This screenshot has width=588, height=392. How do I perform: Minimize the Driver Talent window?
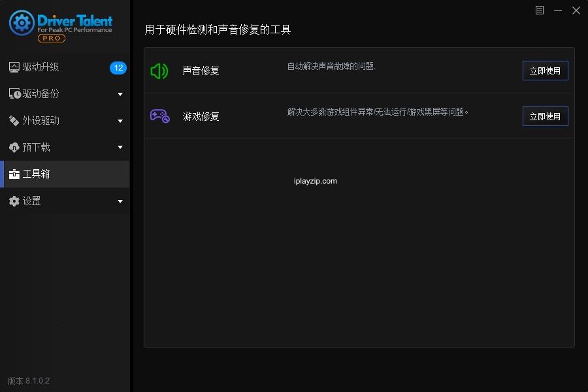click(558, 10)
